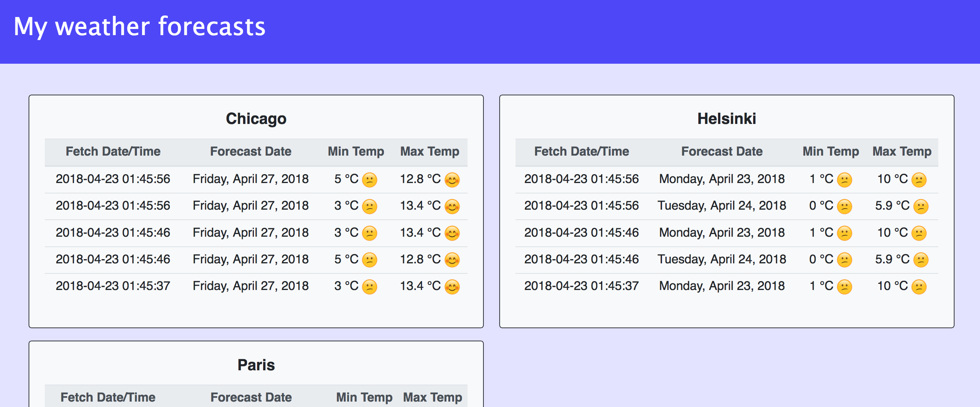Click '12.8 °C' value in Chicago 01:45:56 row

(x=421, y=179)
